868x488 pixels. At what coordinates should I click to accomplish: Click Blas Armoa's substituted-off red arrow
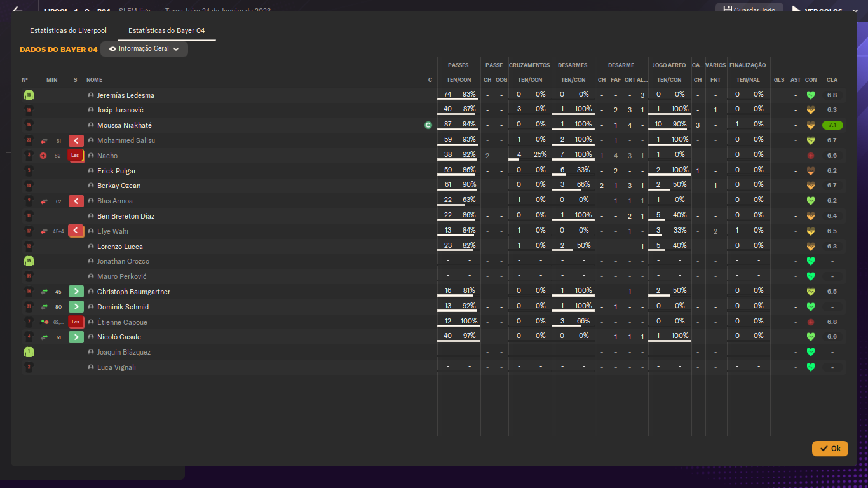tap(76, 201)
